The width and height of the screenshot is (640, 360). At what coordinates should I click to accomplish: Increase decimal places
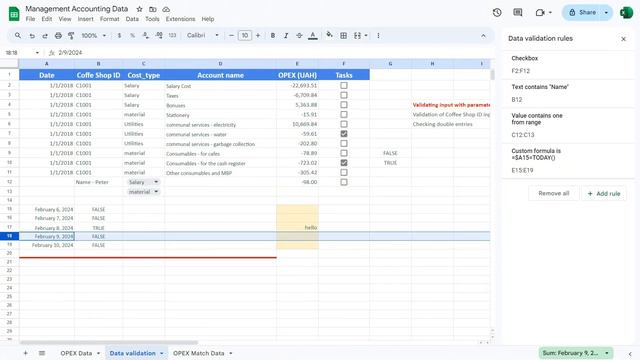click(159, 36)
